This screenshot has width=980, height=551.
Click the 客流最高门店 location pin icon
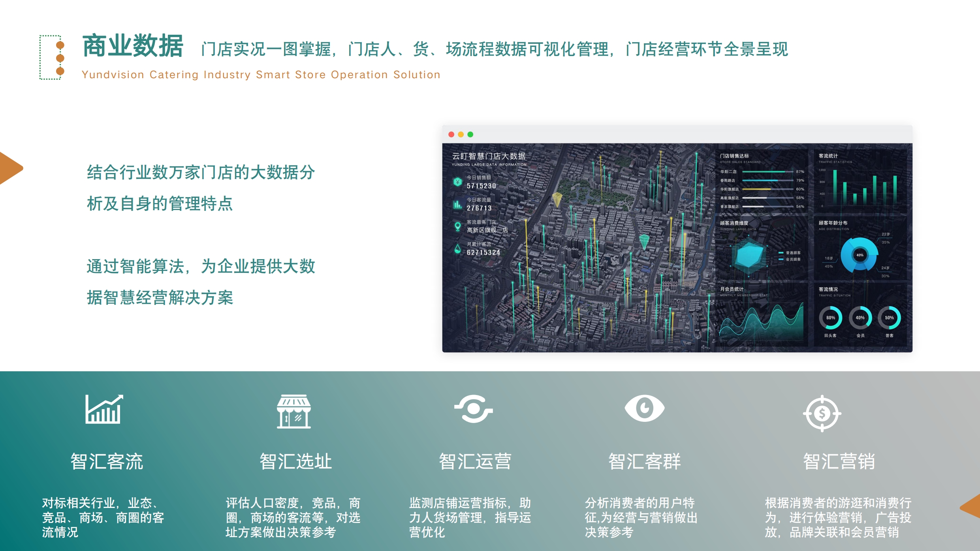pos(457,226)
